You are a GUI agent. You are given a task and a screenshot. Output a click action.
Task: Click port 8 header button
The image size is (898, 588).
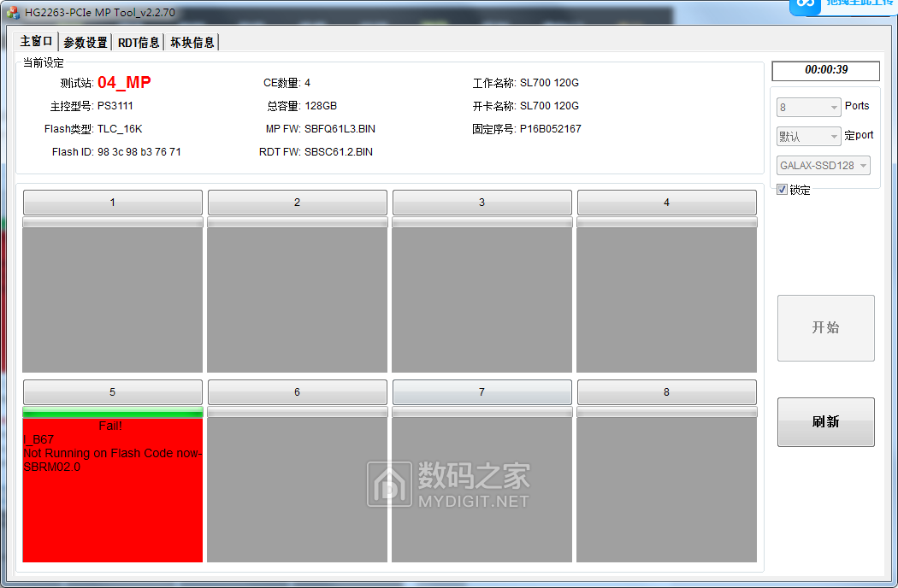[666, 392]
